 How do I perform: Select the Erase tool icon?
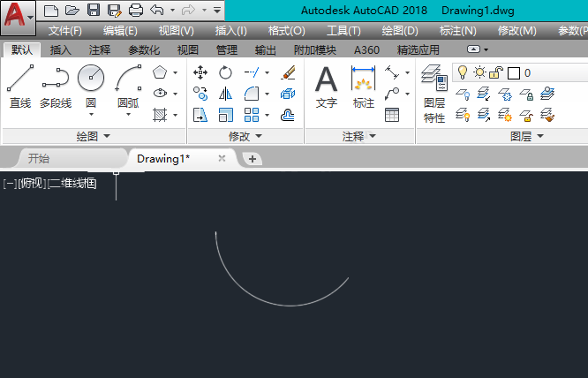coord(288,72)
